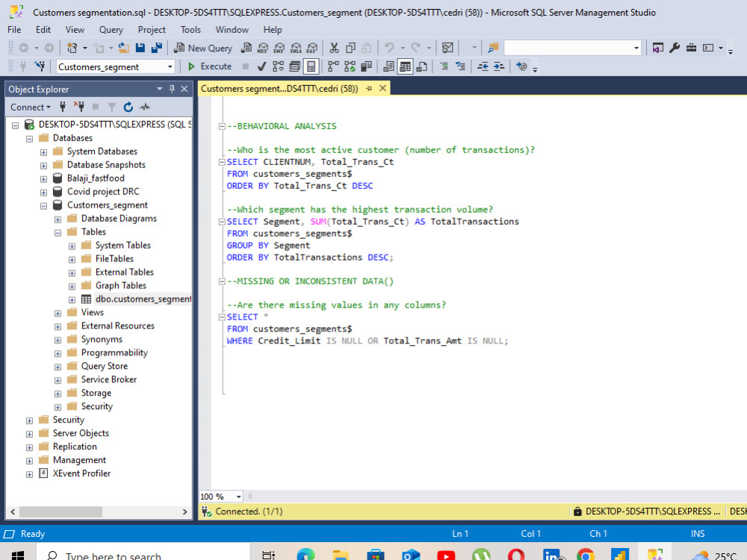The width and height of the screenshot is (747, 560).
Task: Collapse the Customers_segment database node
Action: point(43,206)
